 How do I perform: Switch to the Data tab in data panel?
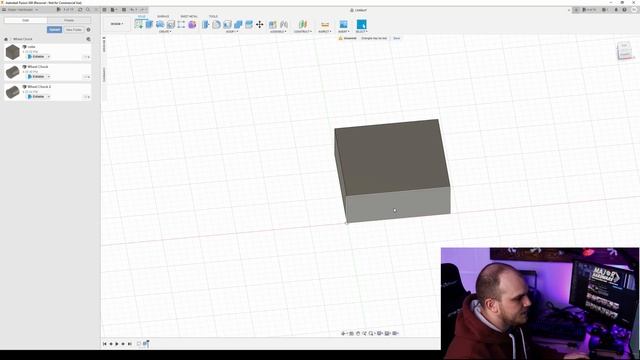(25, 20)
